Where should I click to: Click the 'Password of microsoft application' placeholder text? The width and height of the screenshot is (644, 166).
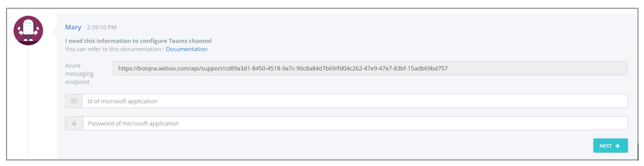click(x=133, y=123)
